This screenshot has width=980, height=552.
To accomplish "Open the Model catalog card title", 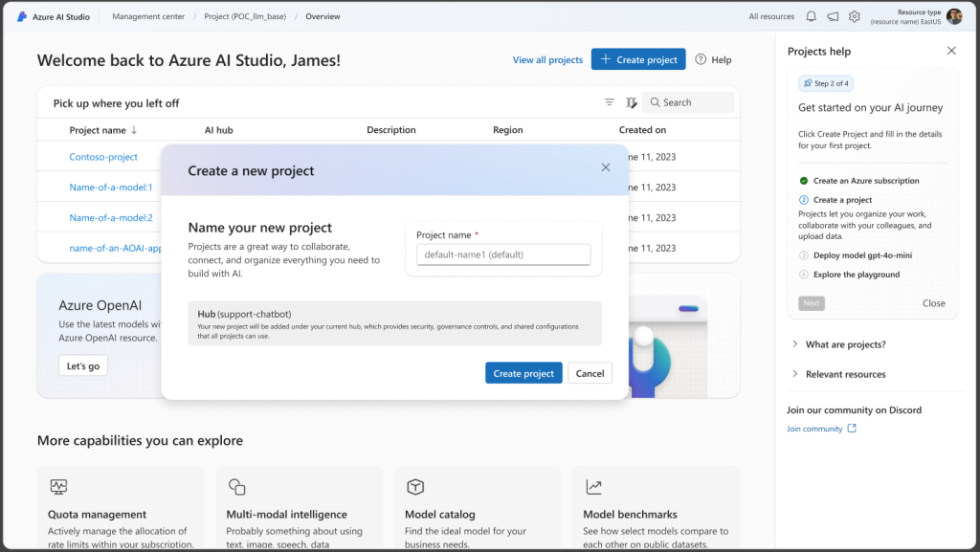I will [x=440, y=514].
